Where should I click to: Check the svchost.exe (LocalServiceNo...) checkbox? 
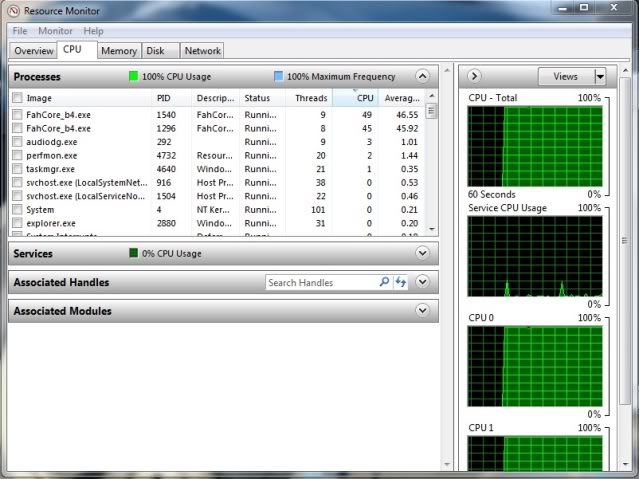point(17,196)
